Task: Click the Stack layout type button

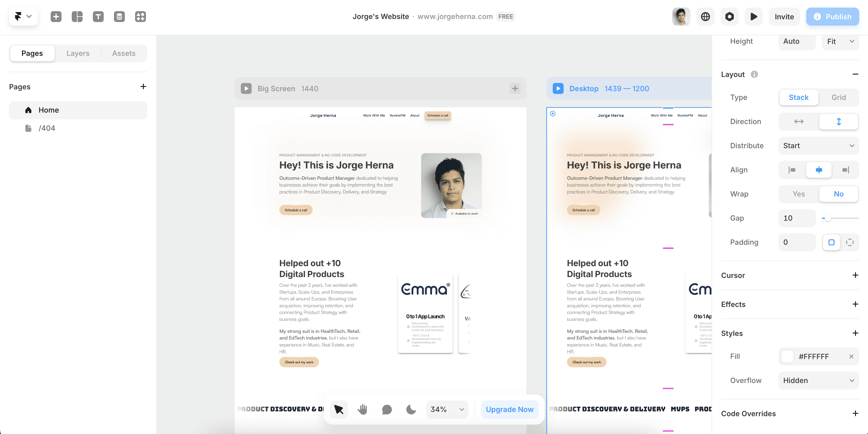Action: pyautogui.click(x=798, y=97)
